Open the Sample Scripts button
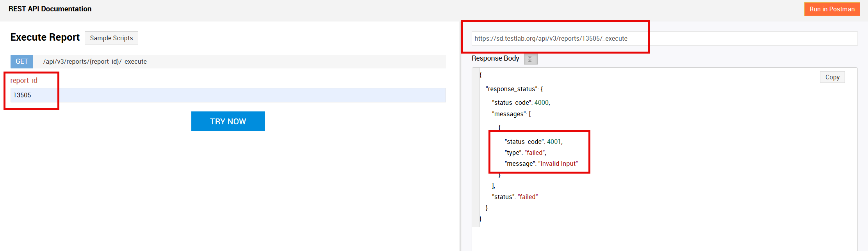Image resolution: width=868 pixels, height=251 pixels. [x=111, y=38]
